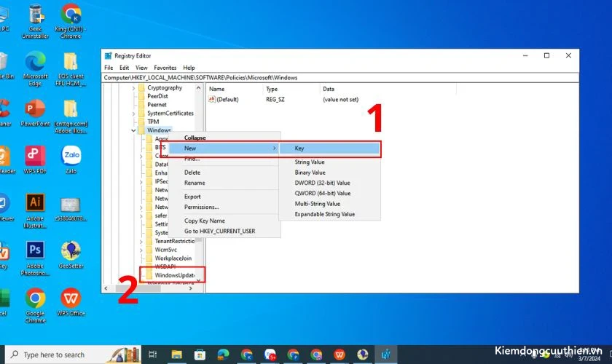Launch PowerPoint from desktop
The height and width of the screenshot is (364, 612).
[x=35, y=113]
